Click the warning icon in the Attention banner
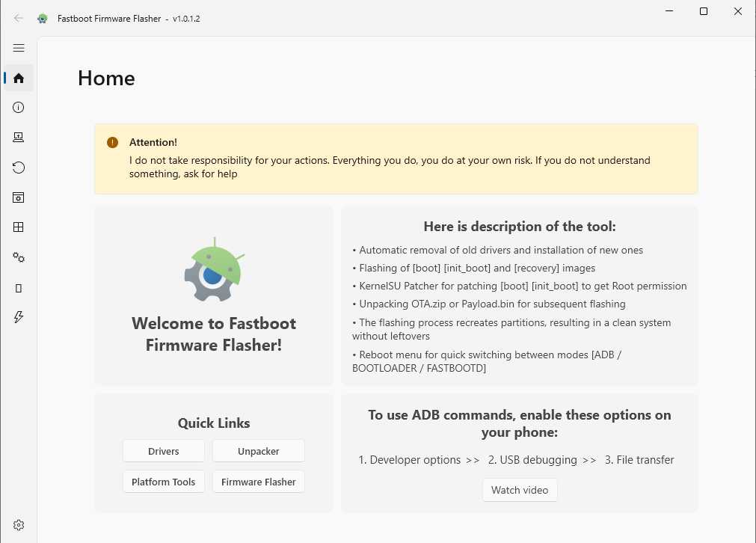756x543 pixels. (x=112, y=141)
